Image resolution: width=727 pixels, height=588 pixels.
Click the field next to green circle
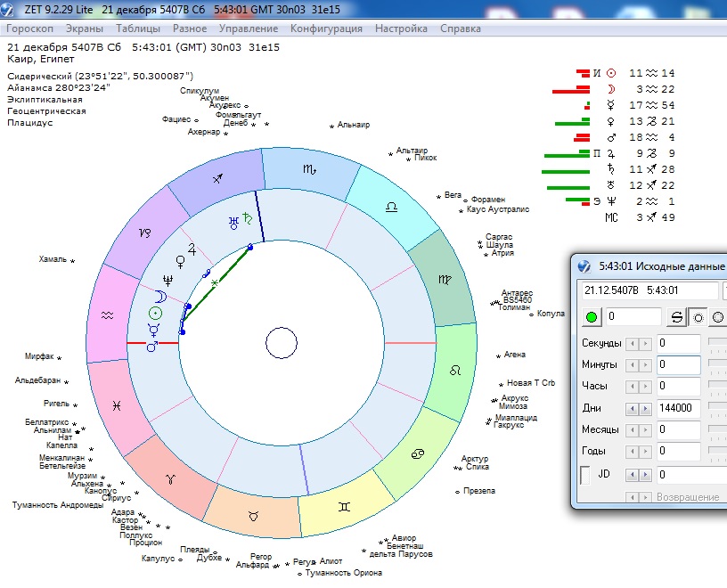(633, 317)
